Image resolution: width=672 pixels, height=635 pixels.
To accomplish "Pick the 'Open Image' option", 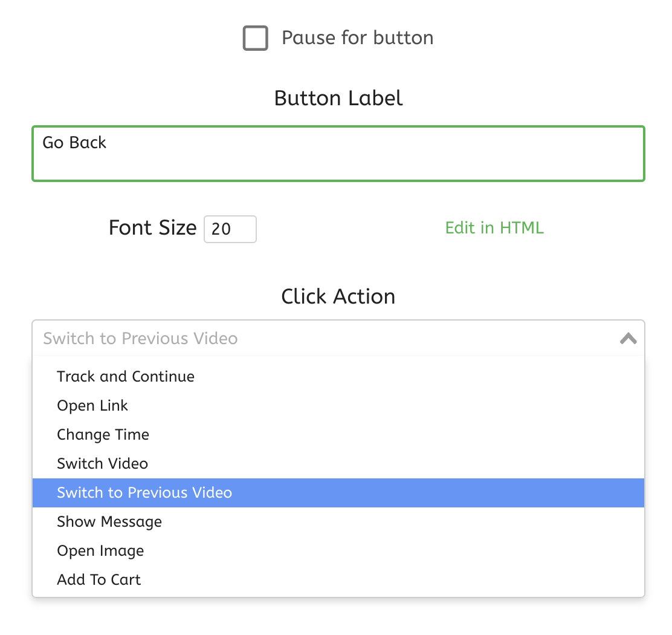I will coord(100,551).
